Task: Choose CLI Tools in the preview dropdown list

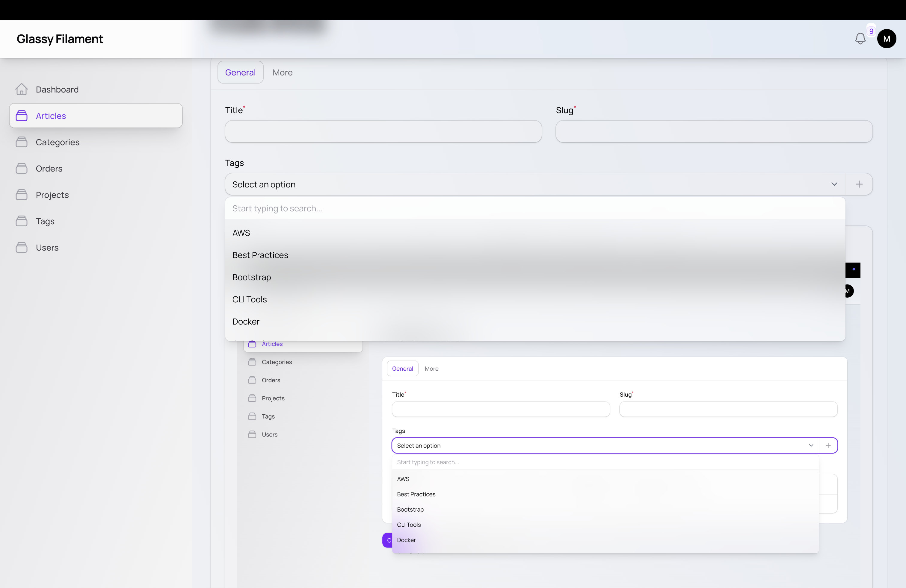Action: (x=605, y=525)
